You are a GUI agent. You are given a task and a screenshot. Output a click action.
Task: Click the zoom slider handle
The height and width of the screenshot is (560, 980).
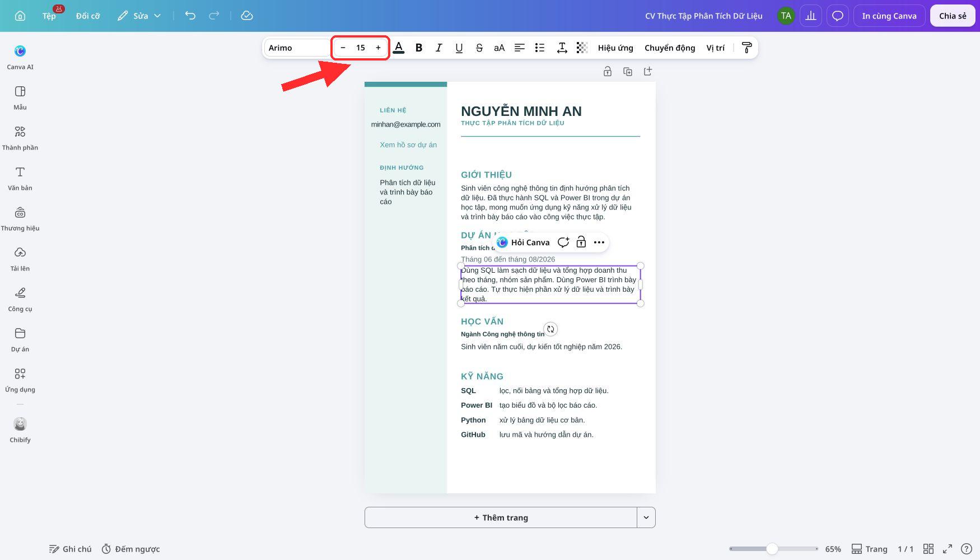772,549
